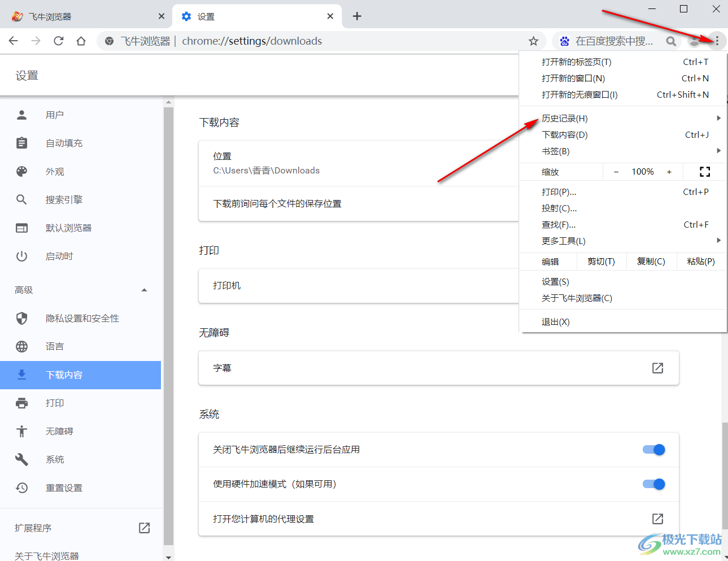Open 自动填充 settings section

point(80,143)
